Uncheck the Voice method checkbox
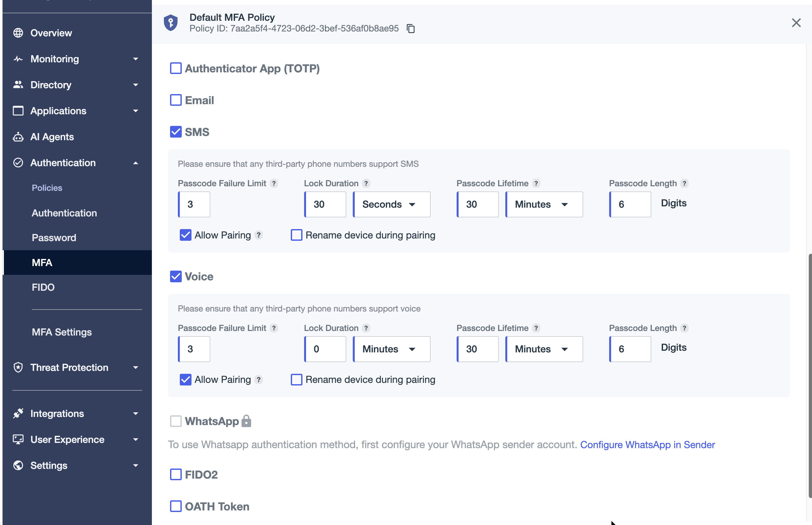This screenshot has width=812, height=525. [x=176, y=276]
